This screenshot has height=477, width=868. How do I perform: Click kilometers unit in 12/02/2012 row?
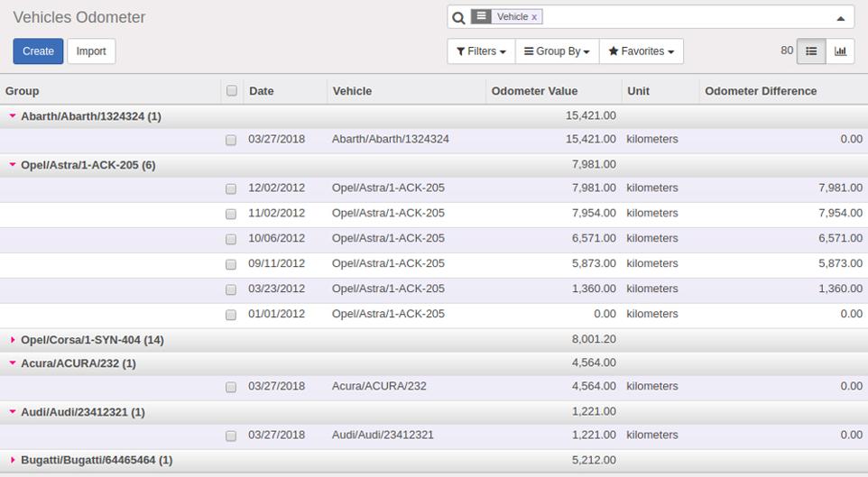652,188
